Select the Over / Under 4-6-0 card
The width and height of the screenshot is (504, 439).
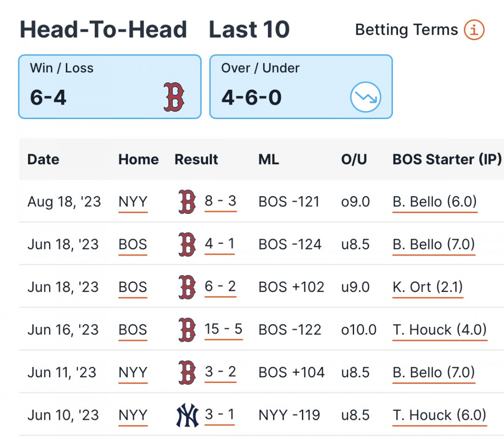pos(301,86)
